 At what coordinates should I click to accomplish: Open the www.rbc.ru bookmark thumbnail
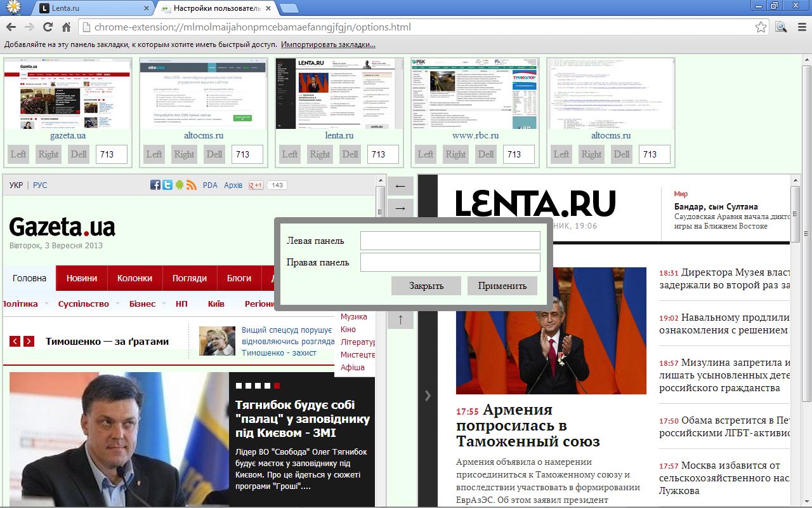pyautogui.click(x=475, y=93)
